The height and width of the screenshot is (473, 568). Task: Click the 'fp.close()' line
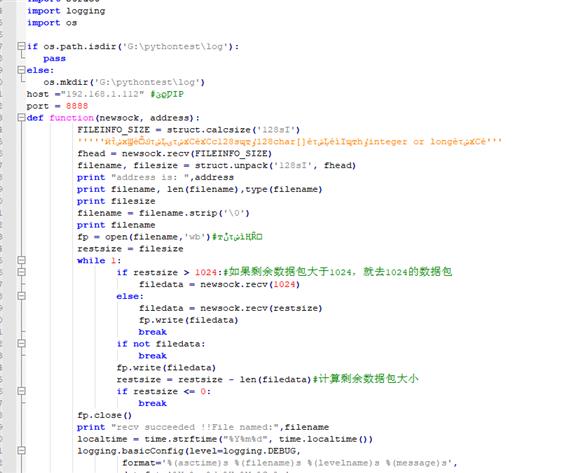click(104, 415)
